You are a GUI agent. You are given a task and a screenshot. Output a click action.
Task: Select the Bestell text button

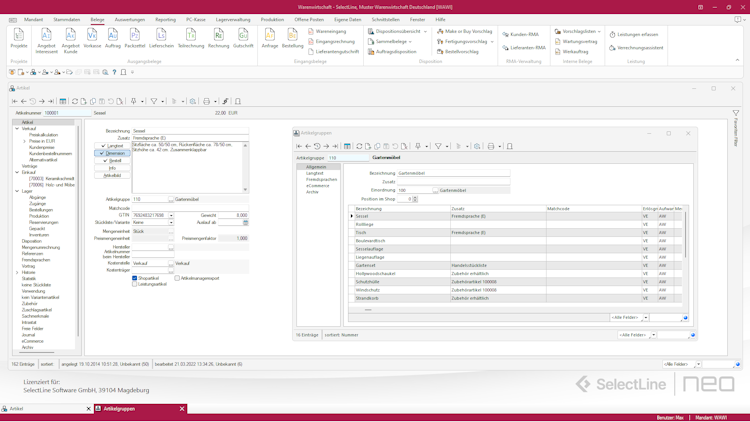pos(112,161)
